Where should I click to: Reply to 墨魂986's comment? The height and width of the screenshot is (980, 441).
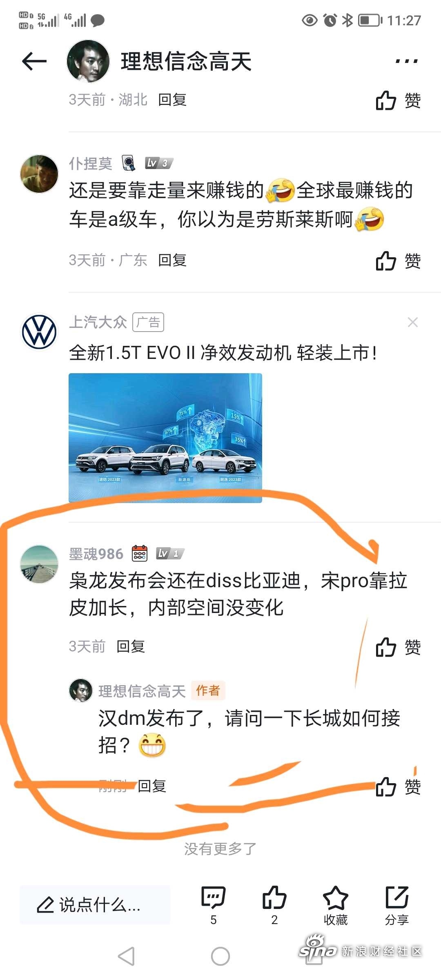click(131, 646)
